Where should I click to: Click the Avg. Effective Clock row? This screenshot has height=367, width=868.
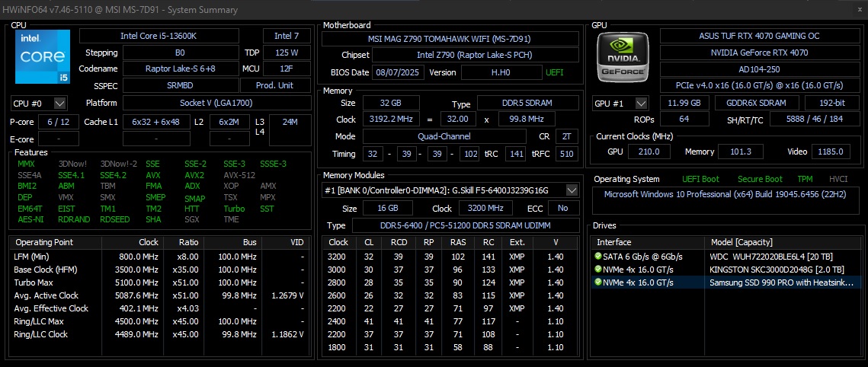[x=159, y=308]
